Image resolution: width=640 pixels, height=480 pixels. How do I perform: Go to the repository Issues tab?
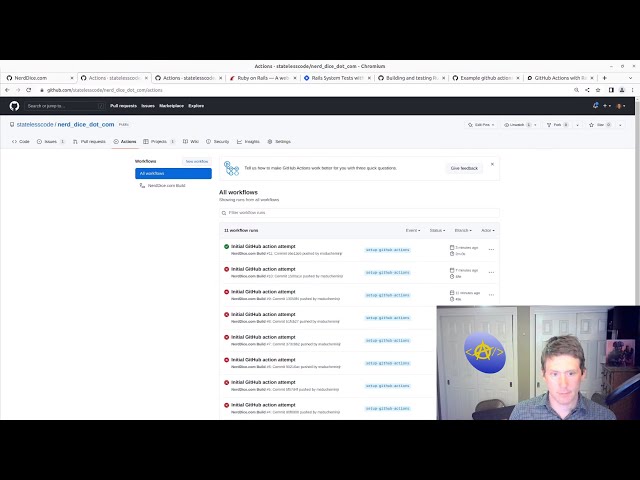(51, 142)
